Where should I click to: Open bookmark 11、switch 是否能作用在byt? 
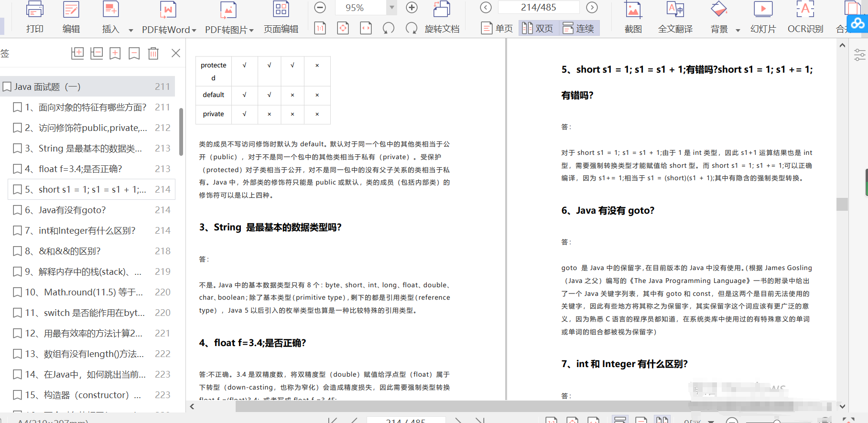[92, 313]
